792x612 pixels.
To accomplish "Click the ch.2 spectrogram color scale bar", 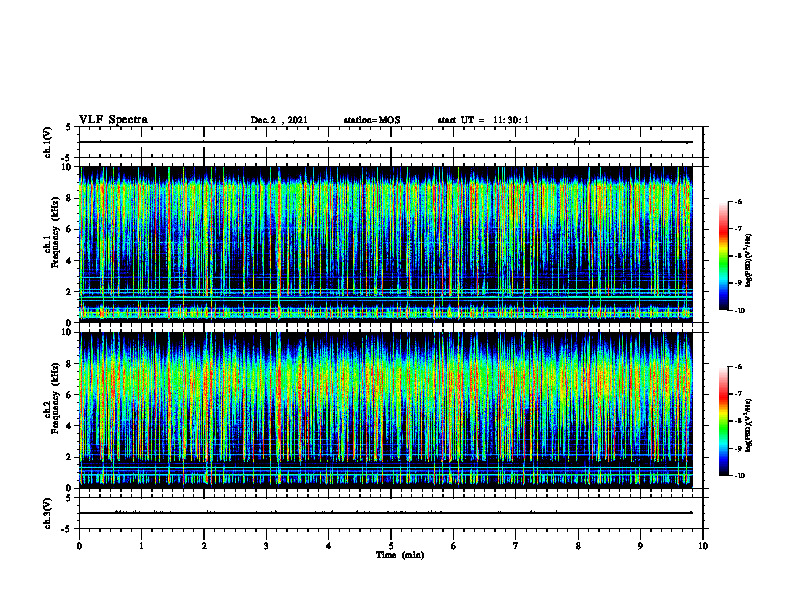I will (x=723, y=421).
